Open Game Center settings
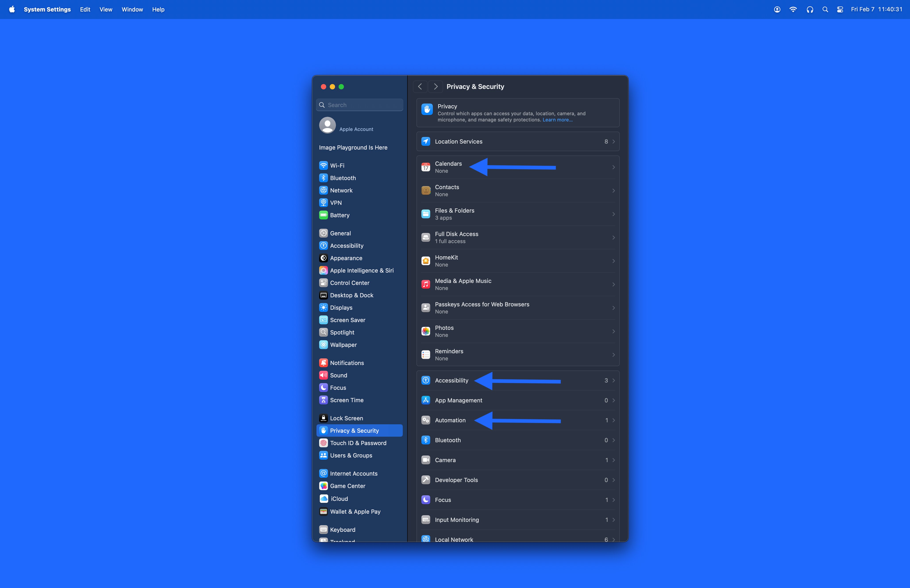 359,486
